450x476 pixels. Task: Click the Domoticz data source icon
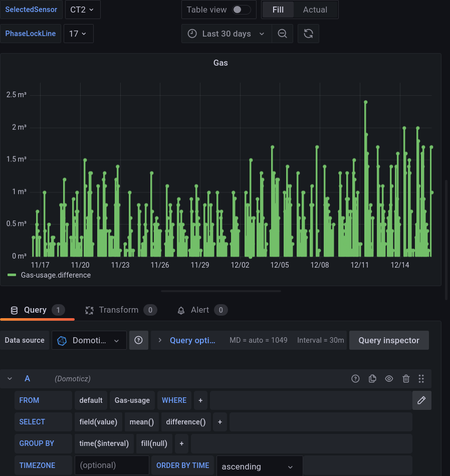pos(62,340)
